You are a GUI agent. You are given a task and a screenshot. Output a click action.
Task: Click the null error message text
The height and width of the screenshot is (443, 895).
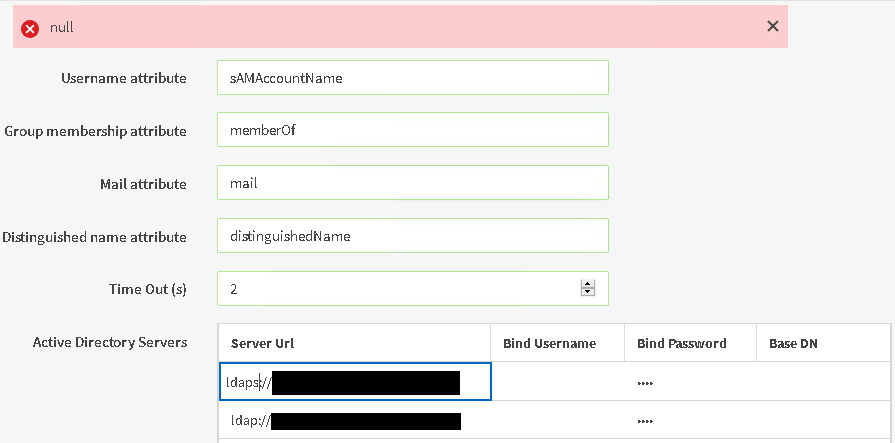click(62, 27)
